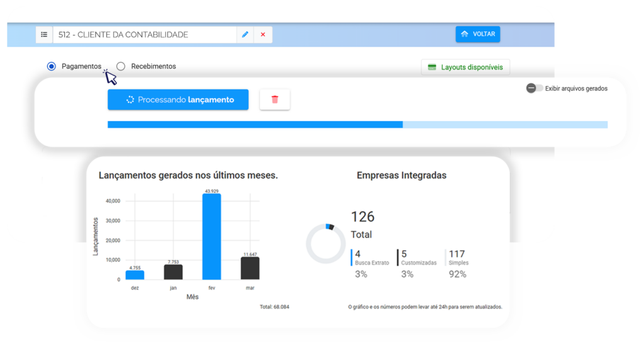Click the mar bar in the chart

(250, 268)
